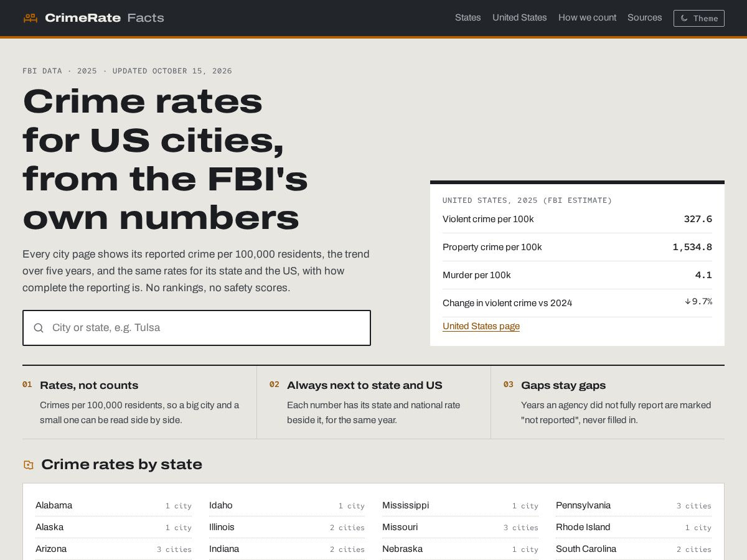Click the orange 02 step number

pyautogui.click(x=275, y=385)
